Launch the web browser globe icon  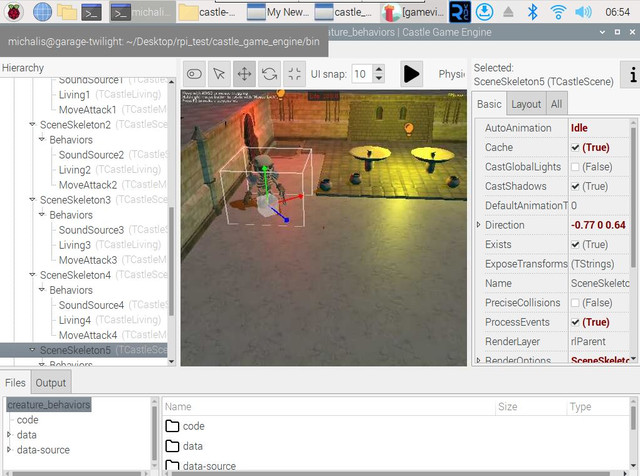[42, 12]
